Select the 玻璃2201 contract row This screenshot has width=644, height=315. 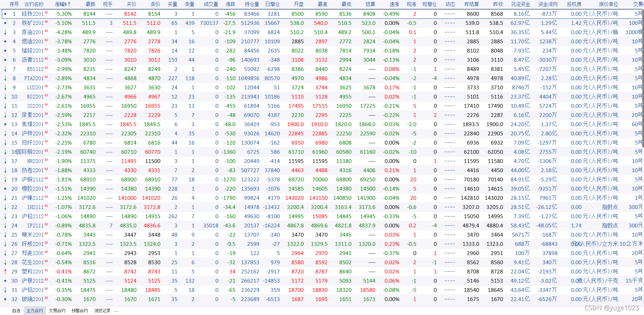[322, 299]
